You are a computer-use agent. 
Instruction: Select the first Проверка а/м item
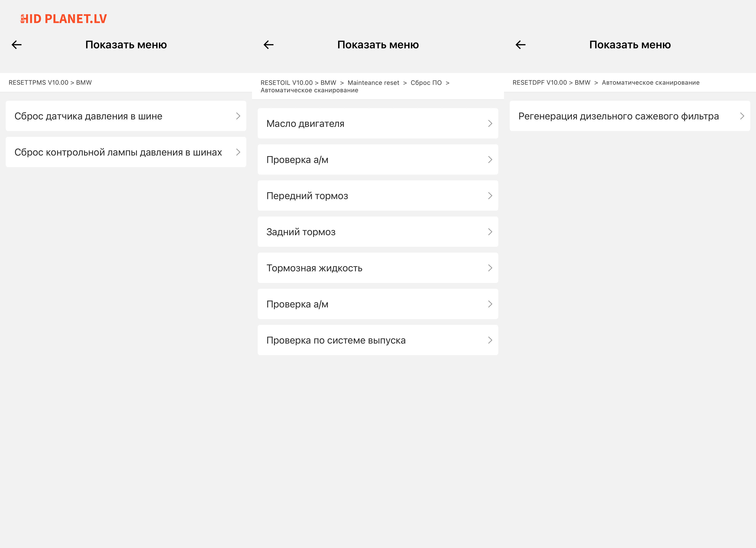pyautogui.click(x=378, y=159)
